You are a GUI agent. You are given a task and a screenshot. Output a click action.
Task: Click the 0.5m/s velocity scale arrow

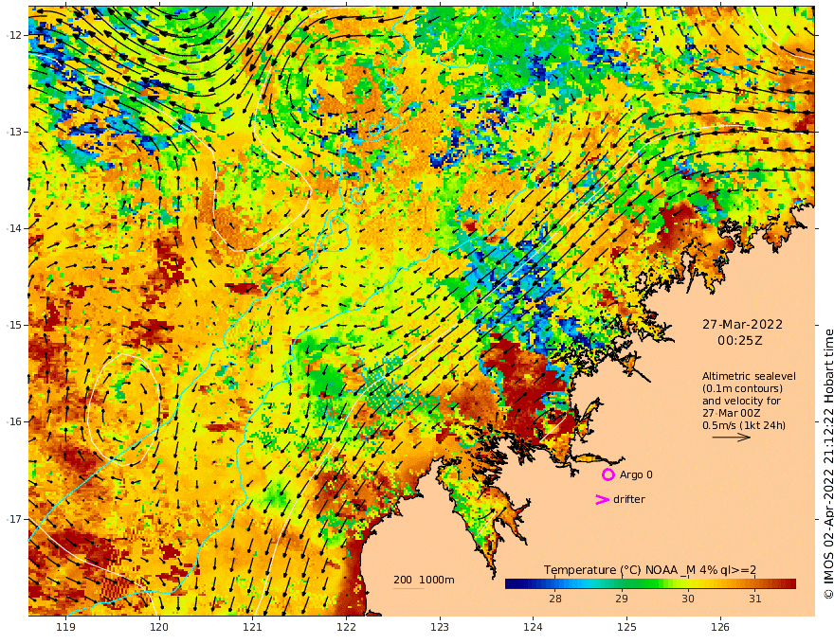click(732, 438)
